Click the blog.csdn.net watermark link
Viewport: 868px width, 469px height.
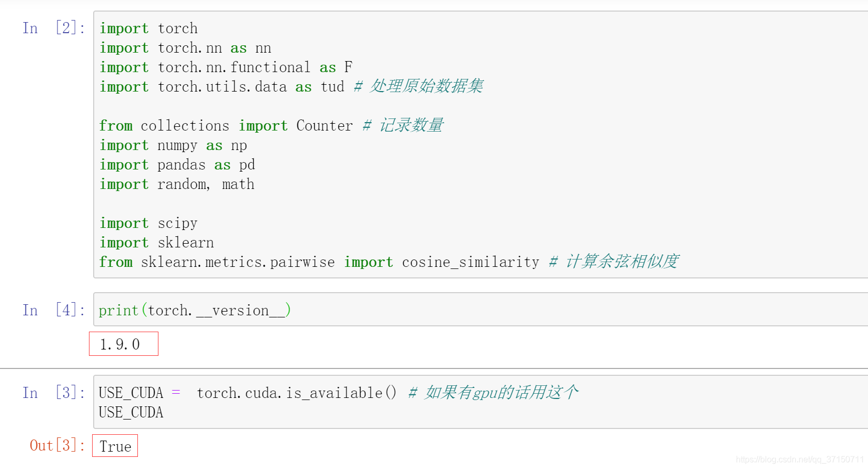[800, 460]
